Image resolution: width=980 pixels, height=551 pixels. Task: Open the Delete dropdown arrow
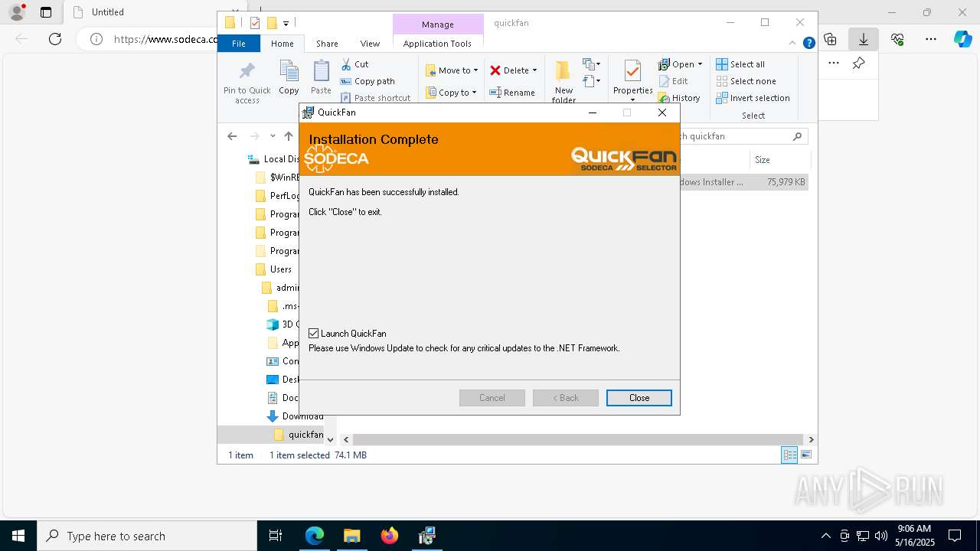point(534,70)
